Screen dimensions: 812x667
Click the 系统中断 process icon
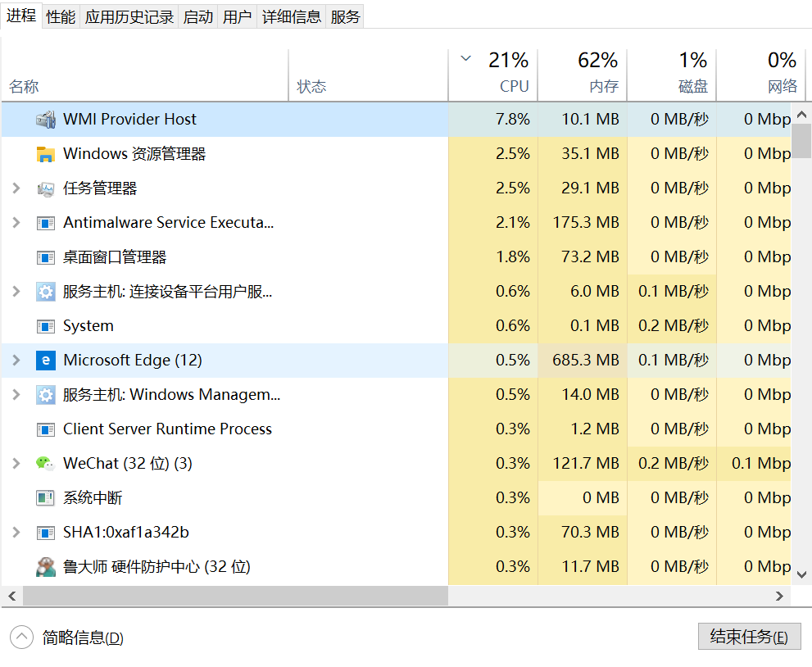coord(45,498)
